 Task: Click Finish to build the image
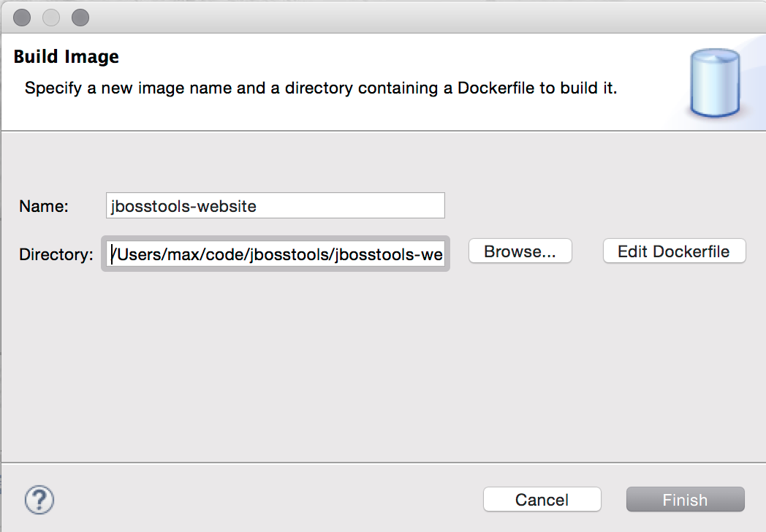[685, 500]
